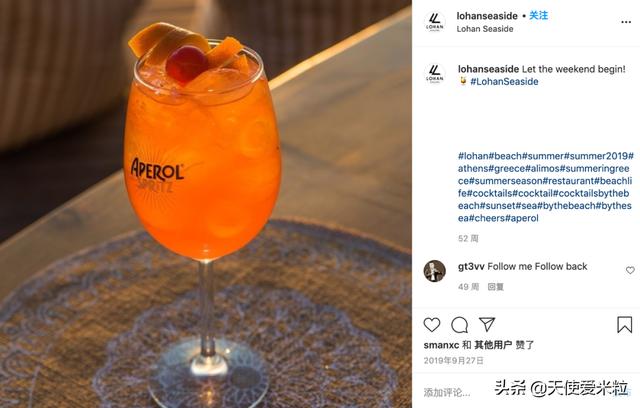
Task: Open the Aperol Spritz cocktail photo
Action: 206,204
